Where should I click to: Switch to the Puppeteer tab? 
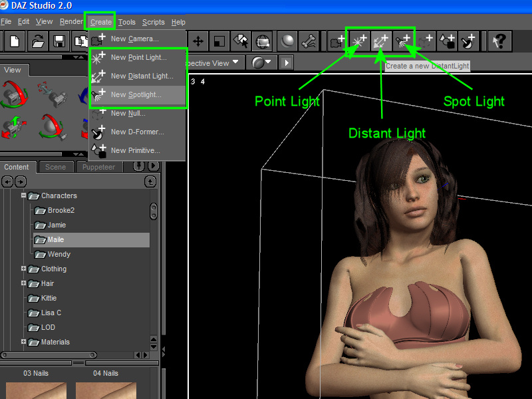pos(98,167)
